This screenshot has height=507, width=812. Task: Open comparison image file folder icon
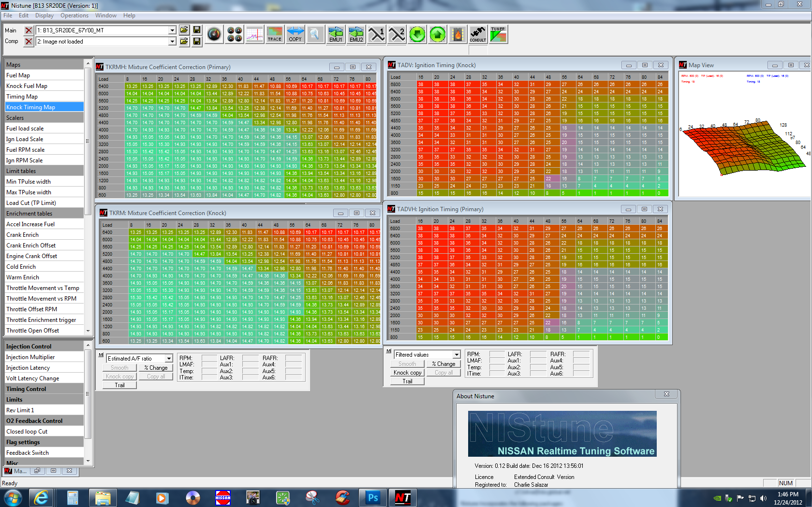pyautogui.click(x=184, y=42)
